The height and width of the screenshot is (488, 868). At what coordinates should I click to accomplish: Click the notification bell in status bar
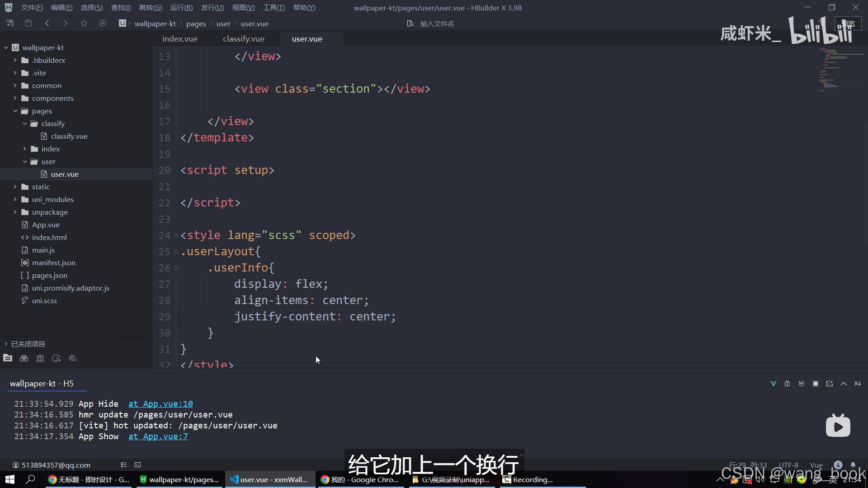(853, 465)
